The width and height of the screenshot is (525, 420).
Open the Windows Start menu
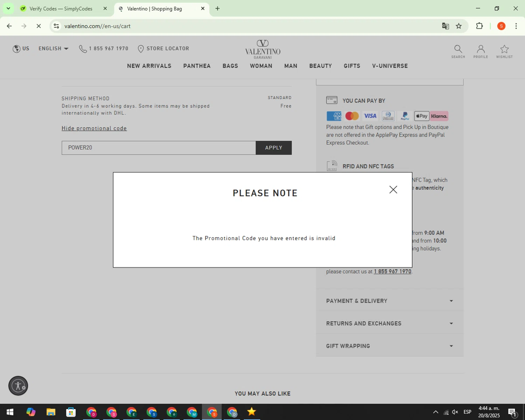pos(10,412)
